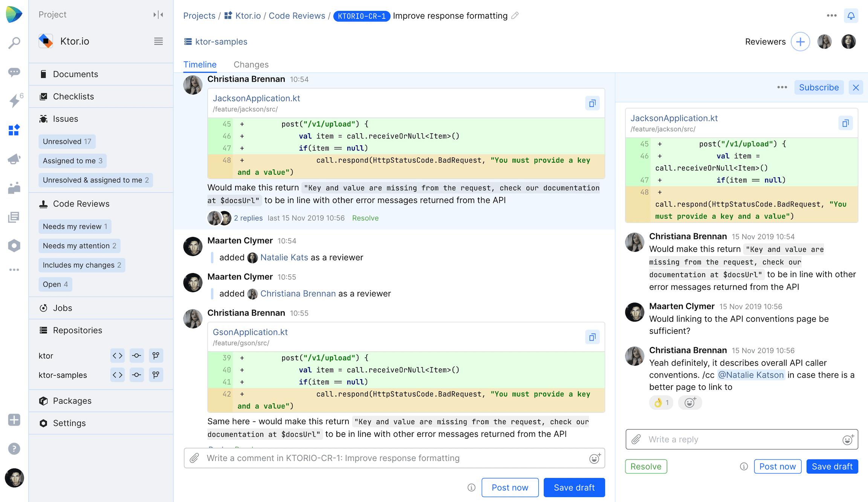Expand the Ktor.io project menu

(x=158, y=41)
